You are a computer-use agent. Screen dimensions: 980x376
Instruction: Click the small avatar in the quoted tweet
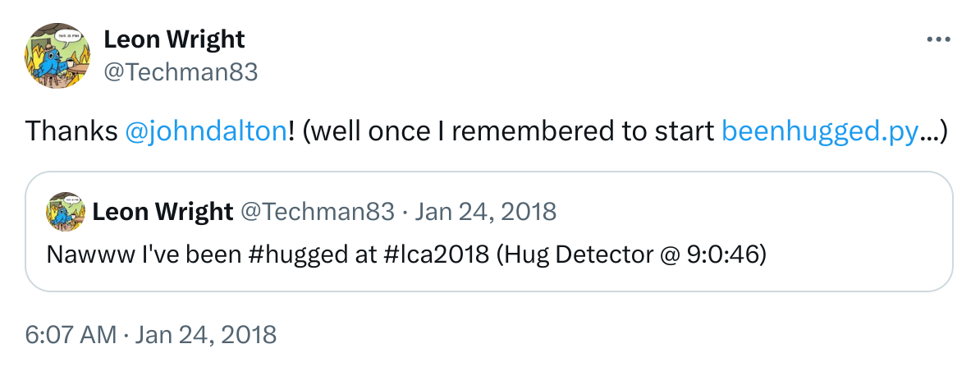65,212
